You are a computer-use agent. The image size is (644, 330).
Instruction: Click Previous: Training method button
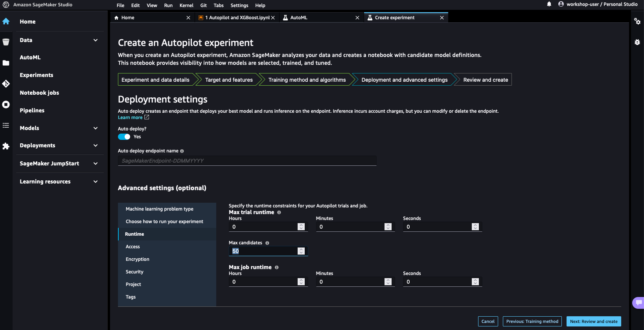pos(532,321)
